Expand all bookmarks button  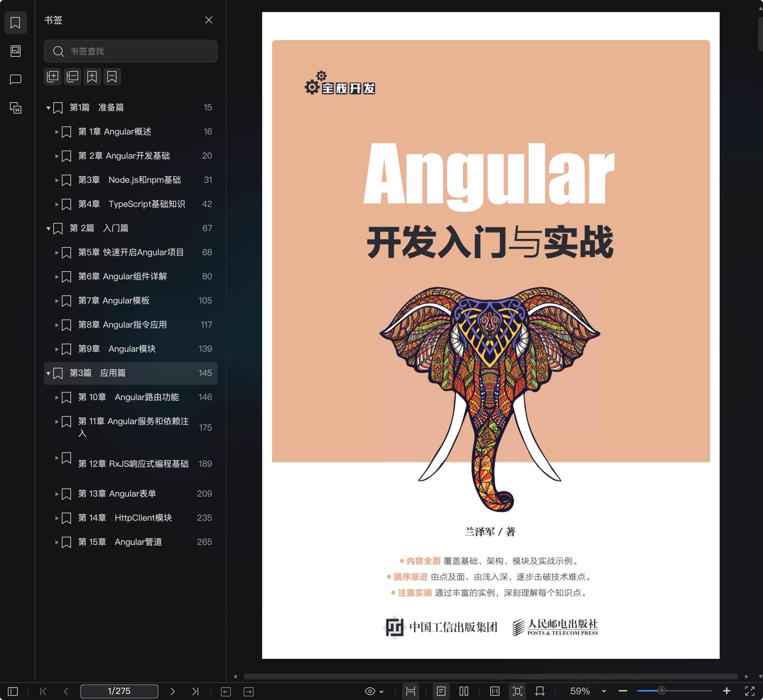point(53,77)
